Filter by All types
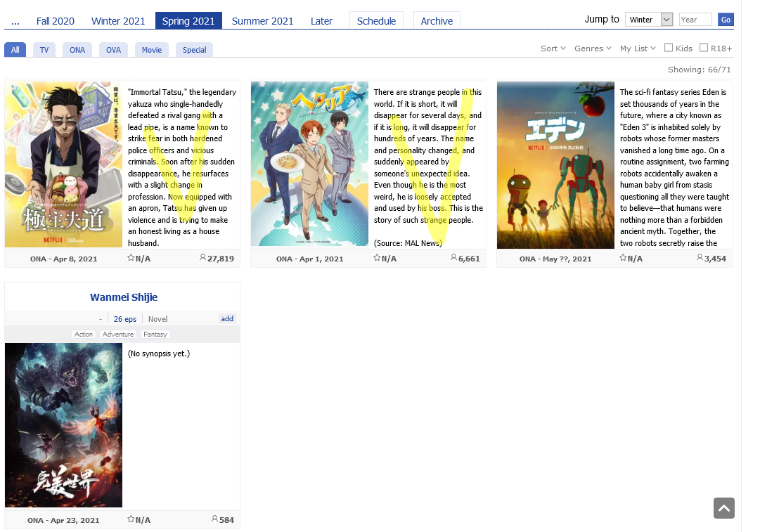The image size is (760, 532). click(x=15, y=50)
